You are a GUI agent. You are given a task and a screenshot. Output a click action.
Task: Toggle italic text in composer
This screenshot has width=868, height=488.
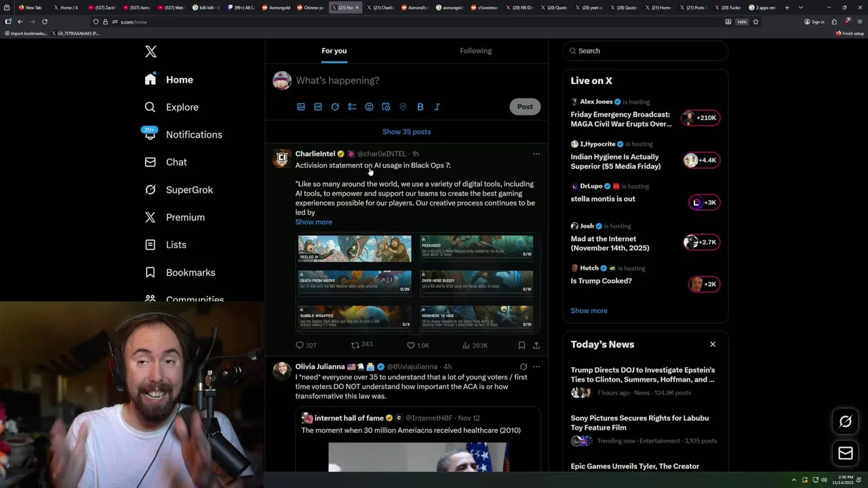[437, 106]
